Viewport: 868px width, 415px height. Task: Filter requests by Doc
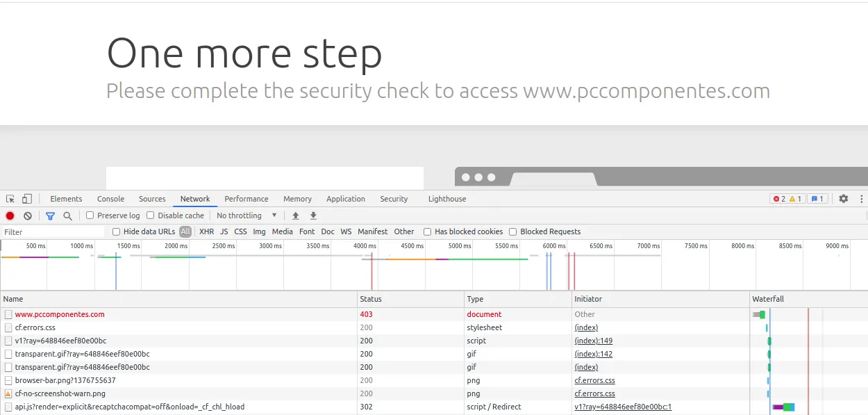point(328,231)
